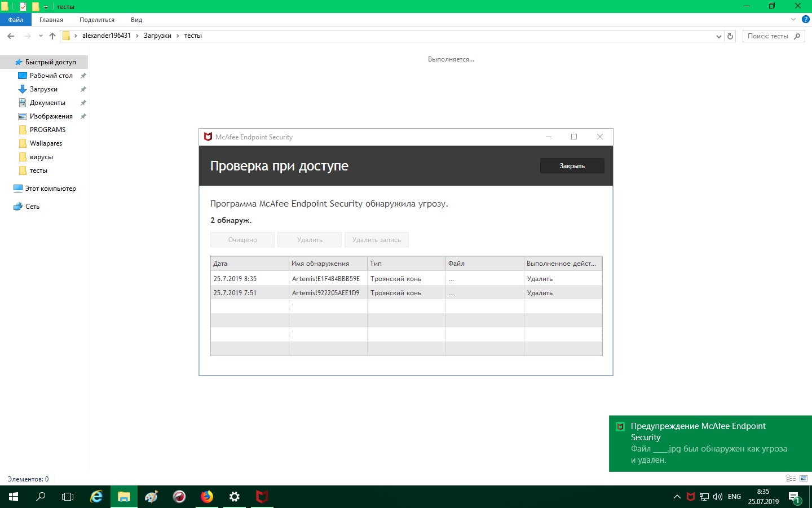The width and height of the screenshot is (812, 508).
Task: Open Task View on the taskbar
Action: coord(68,497)
